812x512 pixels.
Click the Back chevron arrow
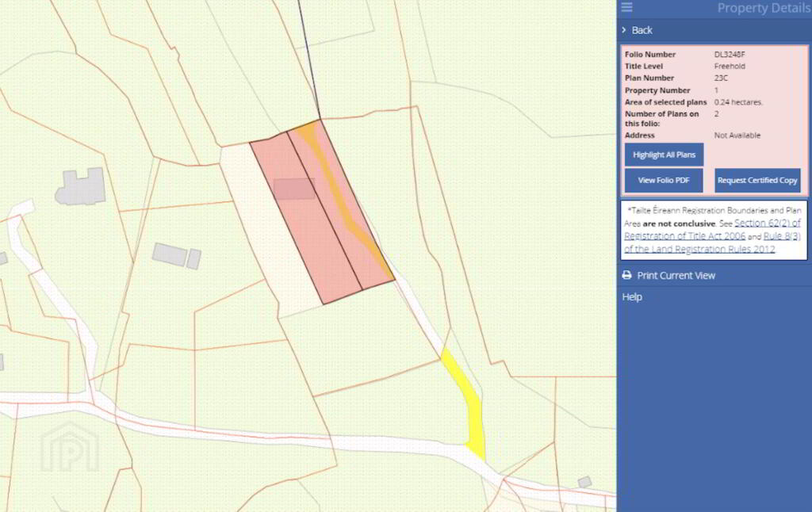[x=625, y=30]
